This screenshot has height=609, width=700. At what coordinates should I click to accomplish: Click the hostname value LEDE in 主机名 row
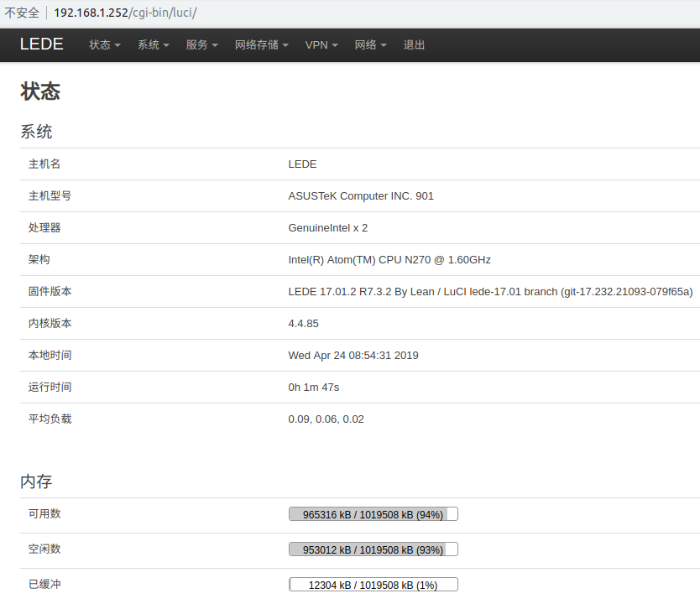[x=302, y=164]
